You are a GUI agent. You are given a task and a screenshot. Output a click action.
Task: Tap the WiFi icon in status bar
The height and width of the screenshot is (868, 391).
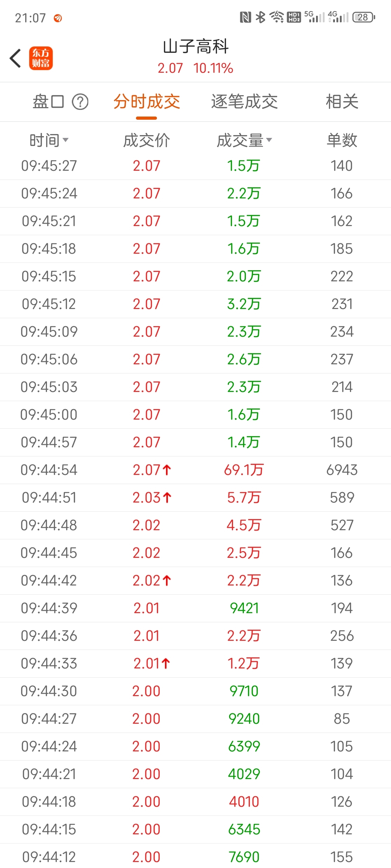(277, 17)
